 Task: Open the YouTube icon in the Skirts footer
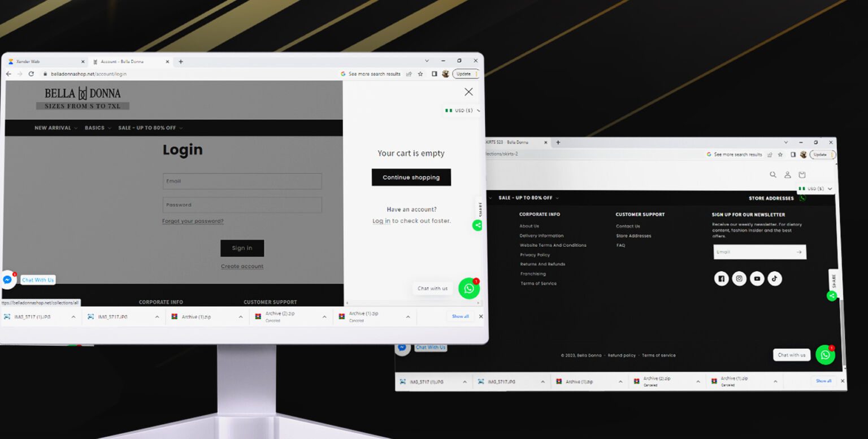tap(757, 279)
